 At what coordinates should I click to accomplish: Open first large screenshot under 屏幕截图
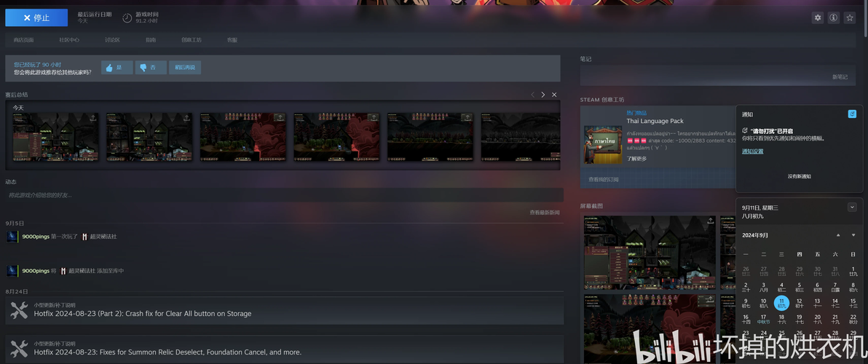point(650,253)
